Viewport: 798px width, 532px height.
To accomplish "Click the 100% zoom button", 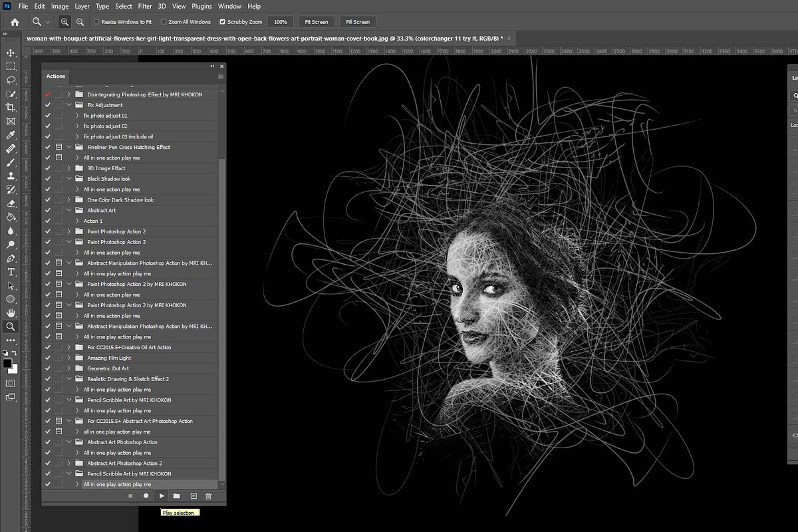I will point(281,22).
